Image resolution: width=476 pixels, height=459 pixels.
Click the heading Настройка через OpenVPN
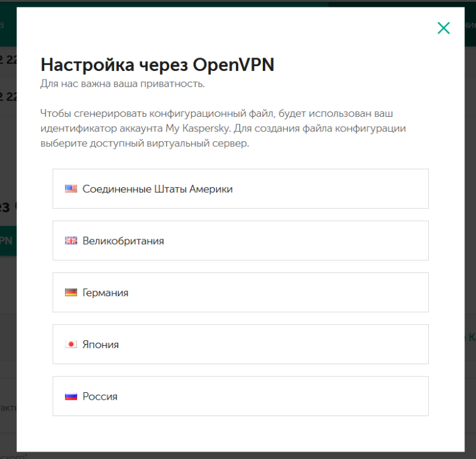point(157,65)
